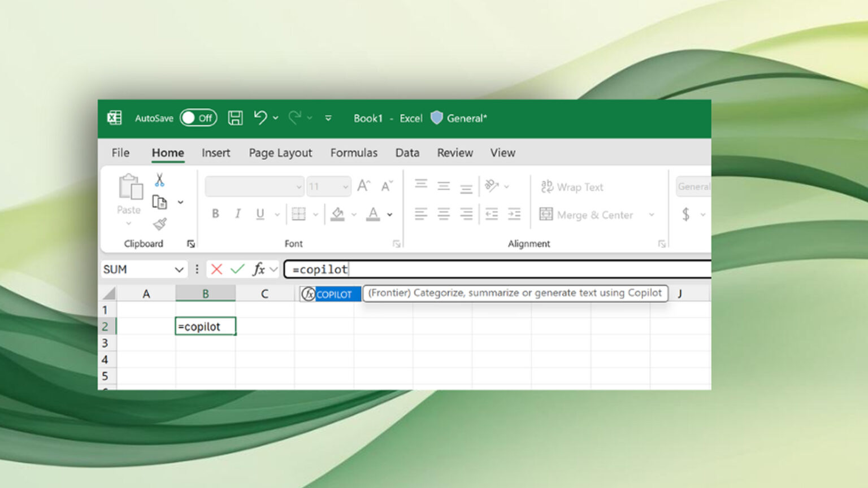Select column A header
Screen dimensions: 868x488
click(x=146, y=294)
